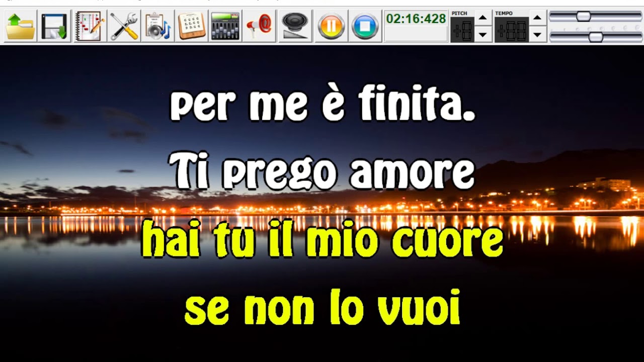644x362 pixels.
Task: Open the notebook and pencil editor icon
Action: click(x=90, y=26)
